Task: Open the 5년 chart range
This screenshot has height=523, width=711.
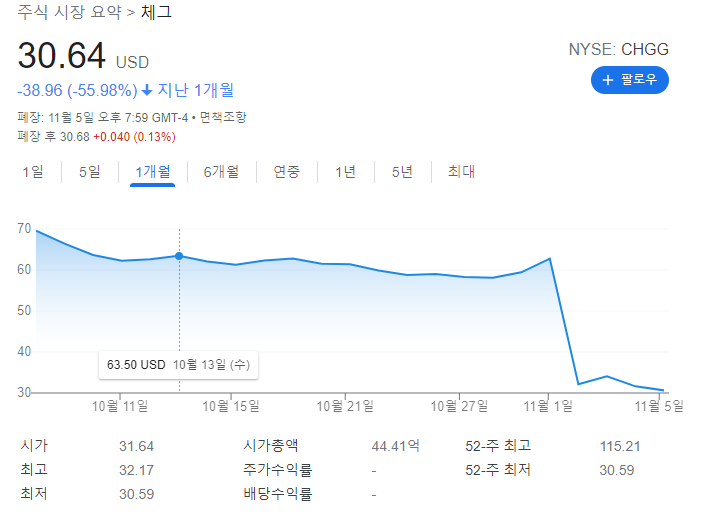Action: tap(402, 172)
